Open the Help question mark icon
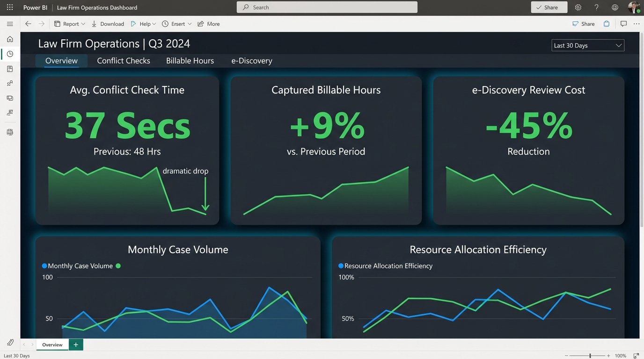The height and width of the screenshot is (359, 644). (x=596, y=7)
